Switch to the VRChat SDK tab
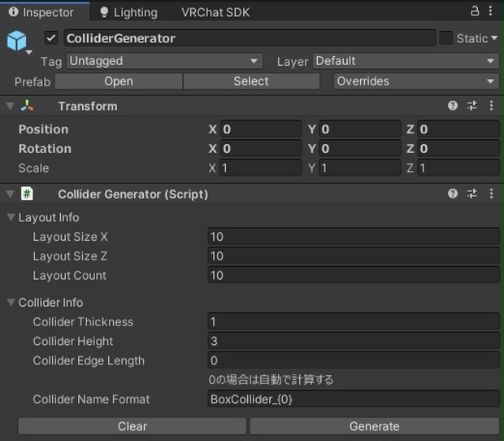Viewport: 504px width, 441px height. [215, 12]
